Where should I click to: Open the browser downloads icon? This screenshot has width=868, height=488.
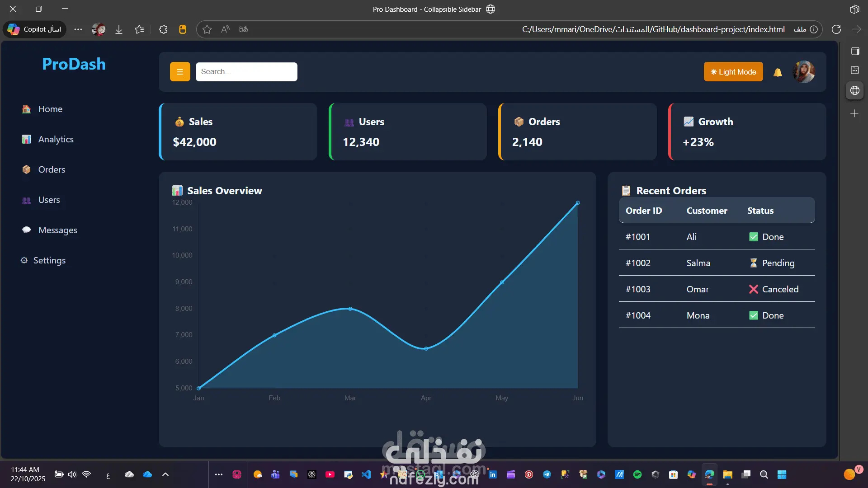point(119,29)
